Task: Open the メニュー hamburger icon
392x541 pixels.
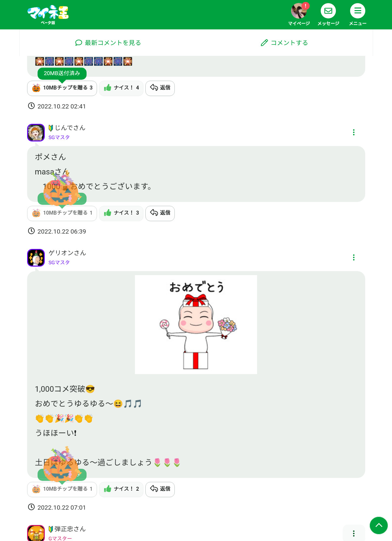Action: [358, 11]
